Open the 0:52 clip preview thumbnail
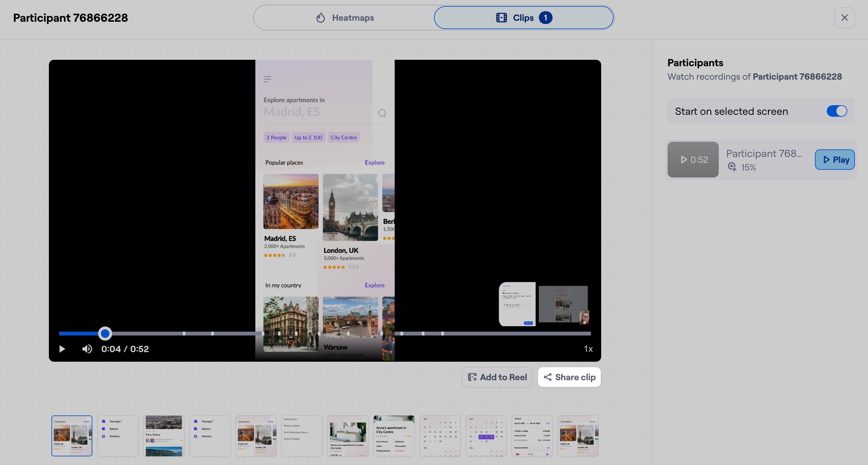This screenshot has width=868, height=465. 693,160
